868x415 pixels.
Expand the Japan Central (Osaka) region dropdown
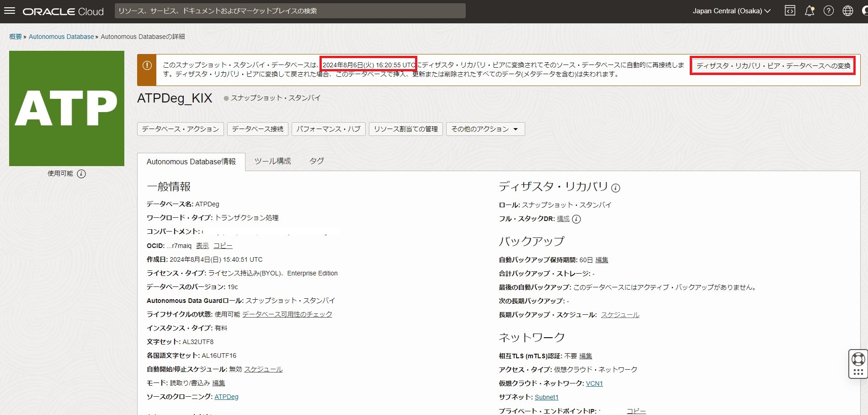click(731, 11)
